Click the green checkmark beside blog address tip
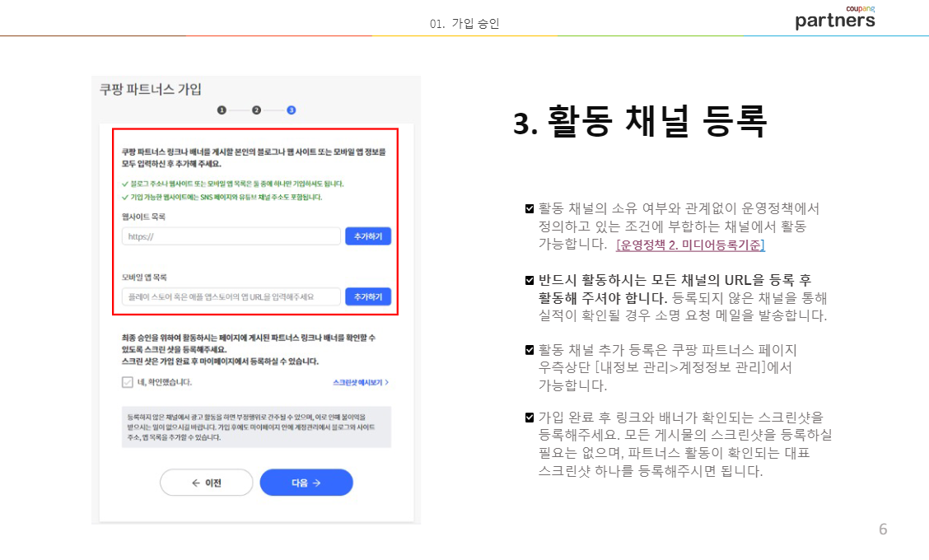The image size is (929, 560). [x=124, y=184]
